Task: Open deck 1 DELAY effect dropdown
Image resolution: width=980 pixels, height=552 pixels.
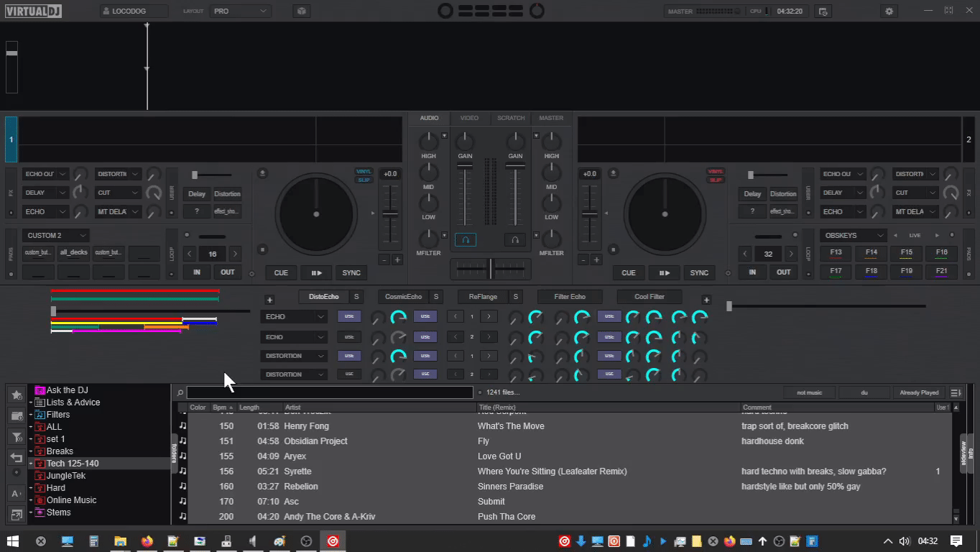Action: coord(45,193)
